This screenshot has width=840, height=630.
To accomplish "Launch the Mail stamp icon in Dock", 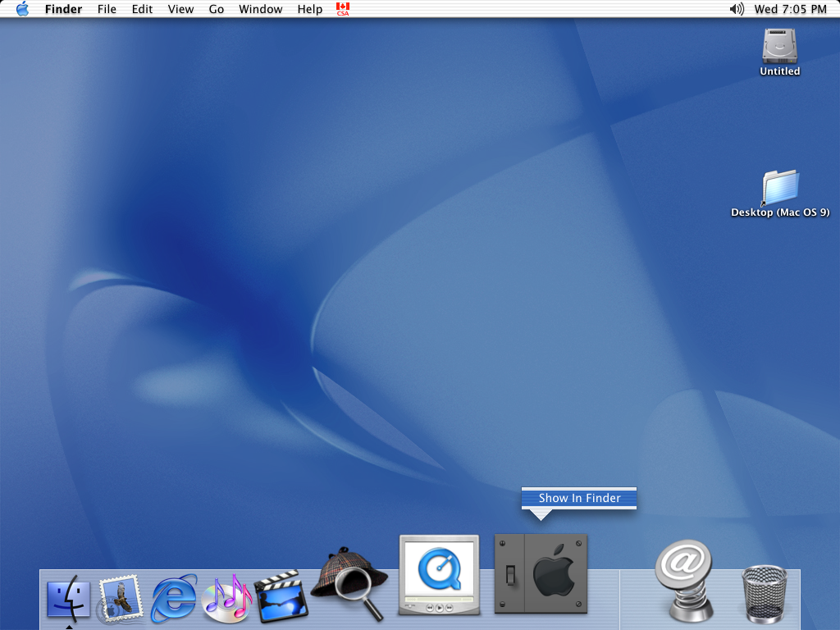I will [121, 597].
